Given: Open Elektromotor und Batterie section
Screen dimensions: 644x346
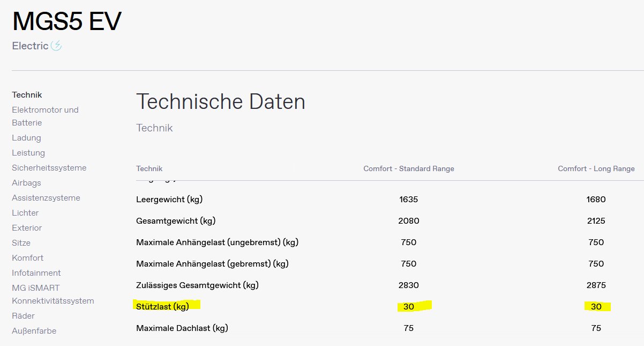Looking at the screenshot, I should [45, 116].
